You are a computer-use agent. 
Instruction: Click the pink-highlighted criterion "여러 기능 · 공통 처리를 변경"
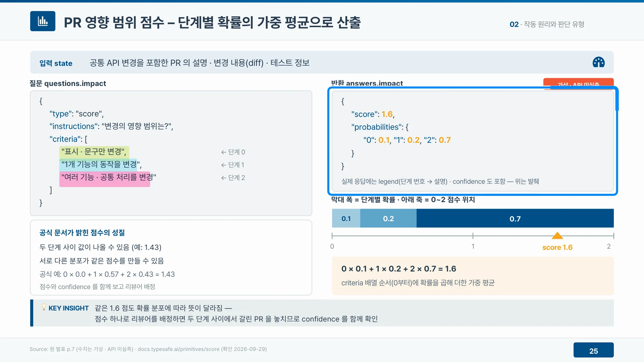click(x=108, y=177)
